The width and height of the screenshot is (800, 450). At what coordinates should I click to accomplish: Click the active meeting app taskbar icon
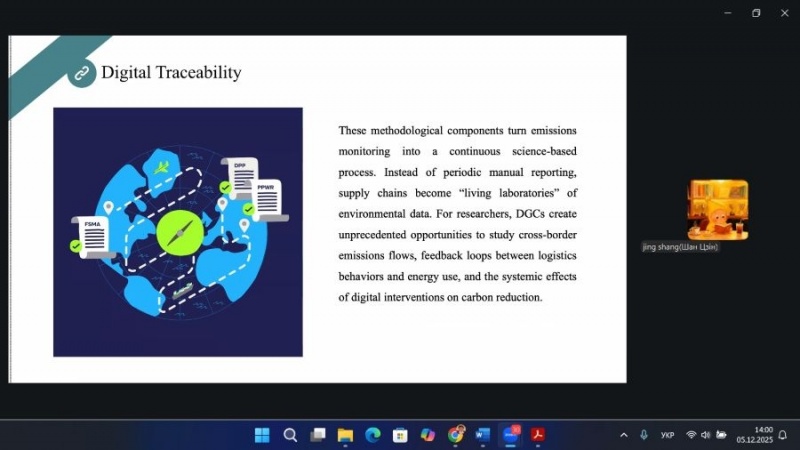click(x=511, y=435)
